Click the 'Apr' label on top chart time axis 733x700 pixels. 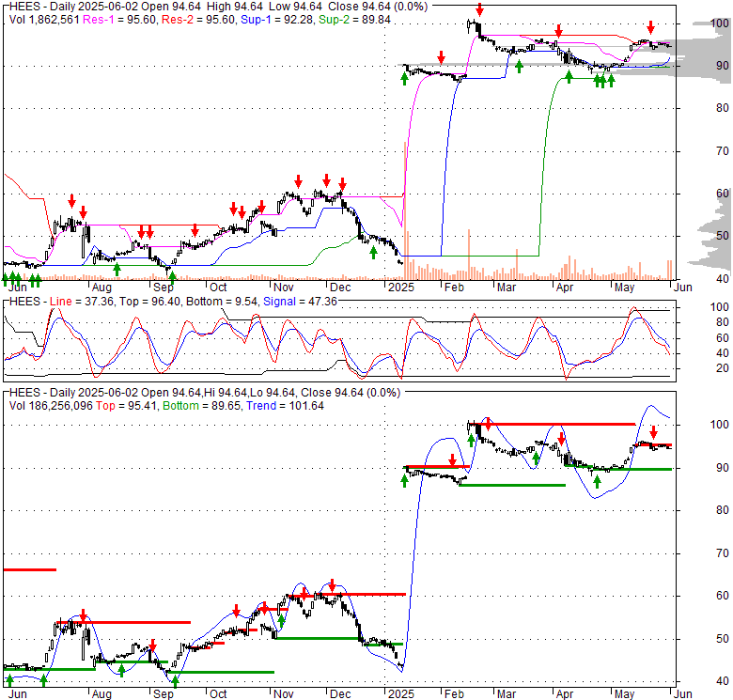point(565,288)
